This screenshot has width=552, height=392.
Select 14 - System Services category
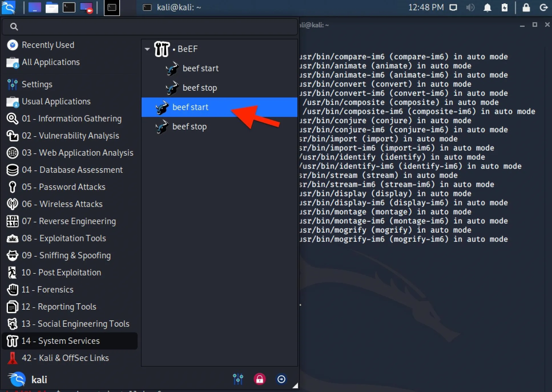pyautogui.click(x=70, y=341)
